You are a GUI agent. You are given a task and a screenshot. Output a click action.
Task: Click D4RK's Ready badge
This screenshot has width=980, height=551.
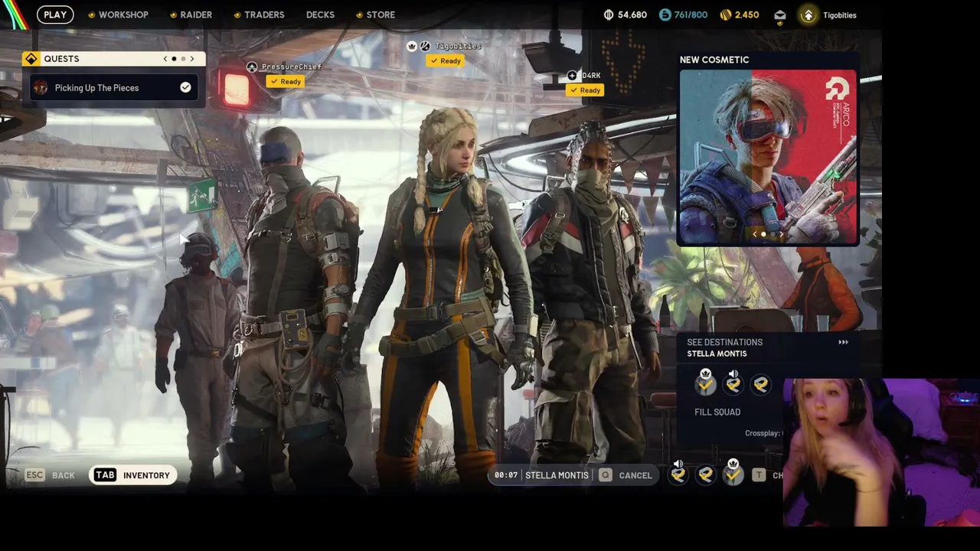coord(585,90)
